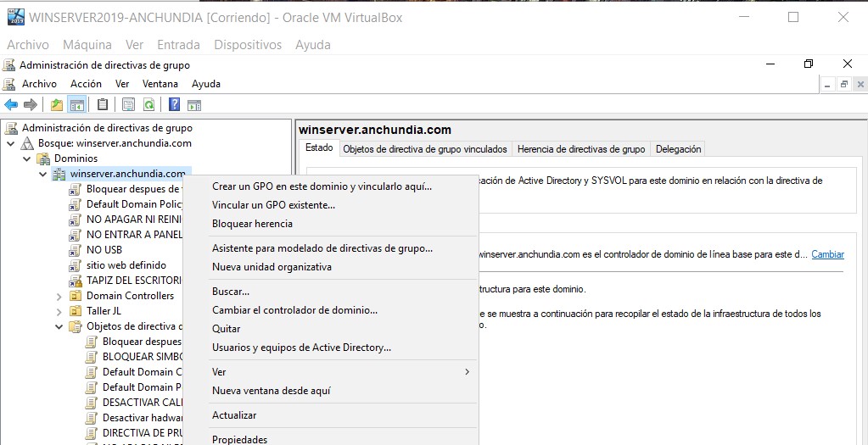The height and width of the screenshot is (445, 868).
Task: Collapse the Objetos de directiva node
Action: [x=59, y=326]
